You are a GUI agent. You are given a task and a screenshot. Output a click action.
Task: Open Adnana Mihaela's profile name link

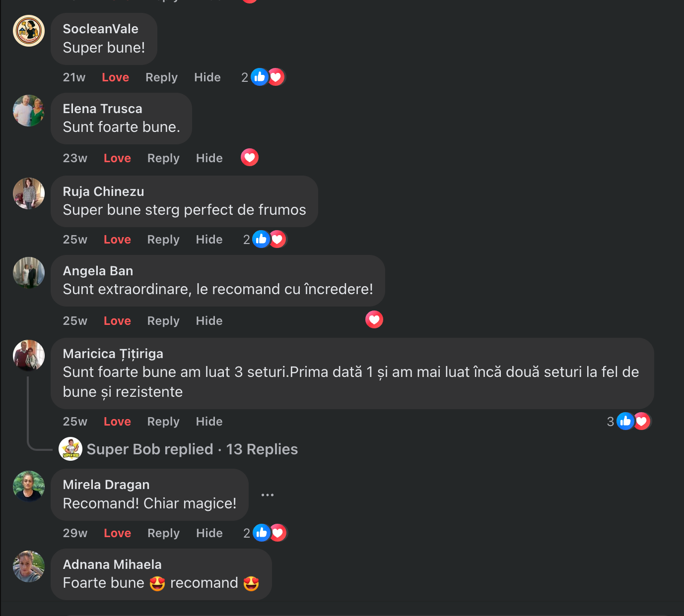[112, 564]
